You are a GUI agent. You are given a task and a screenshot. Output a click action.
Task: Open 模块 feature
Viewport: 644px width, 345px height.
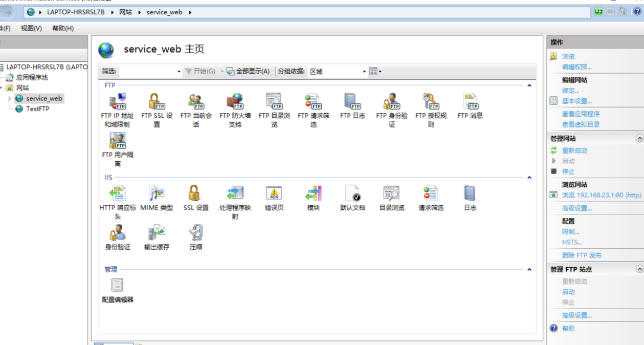tap(313, 198)
